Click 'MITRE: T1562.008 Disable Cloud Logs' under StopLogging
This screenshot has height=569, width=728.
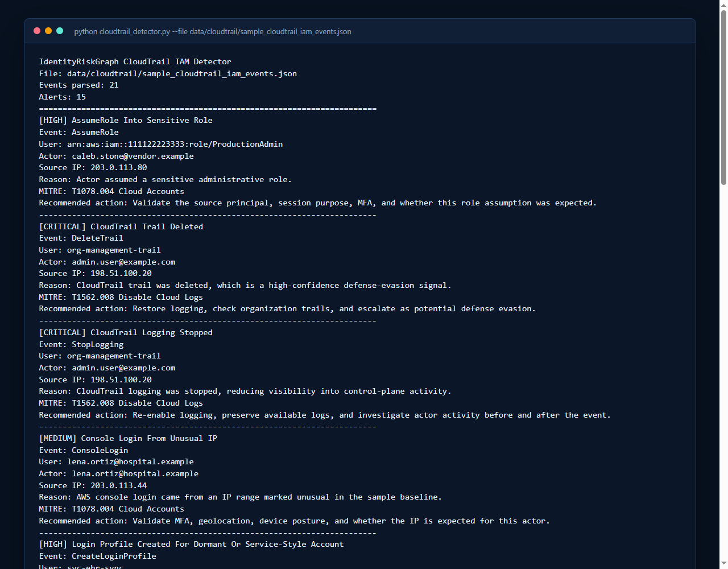(x=121, y=403)
